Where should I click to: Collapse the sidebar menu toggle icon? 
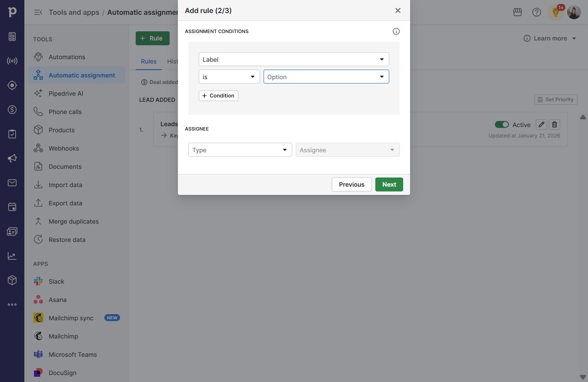click(38, 12)
